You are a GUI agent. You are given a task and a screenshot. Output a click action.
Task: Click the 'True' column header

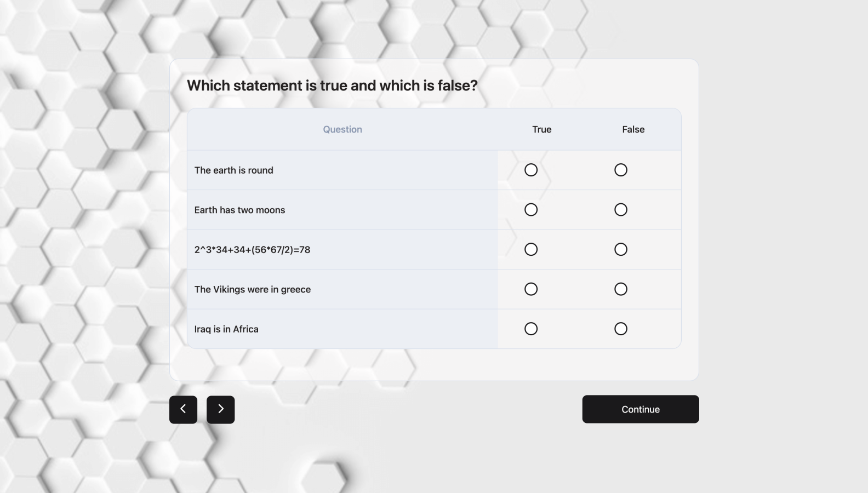[542, 129]
